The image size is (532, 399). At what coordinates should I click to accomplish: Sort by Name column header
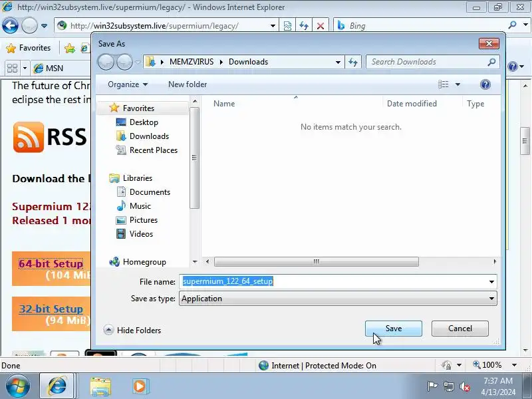coord(224,104)
